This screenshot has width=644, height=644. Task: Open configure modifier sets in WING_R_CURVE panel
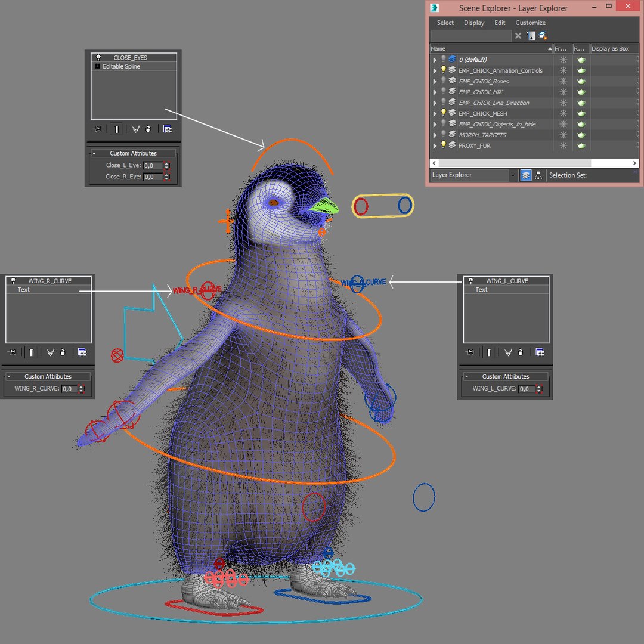tap(82, 352)
